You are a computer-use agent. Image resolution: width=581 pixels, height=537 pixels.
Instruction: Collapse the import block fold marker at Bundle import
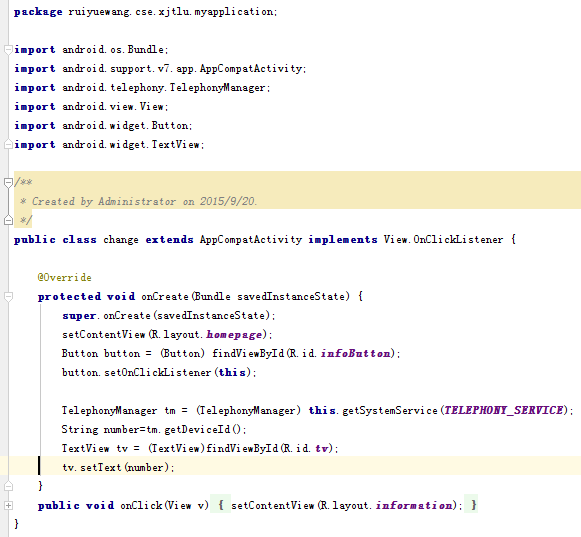pos(8,50)
